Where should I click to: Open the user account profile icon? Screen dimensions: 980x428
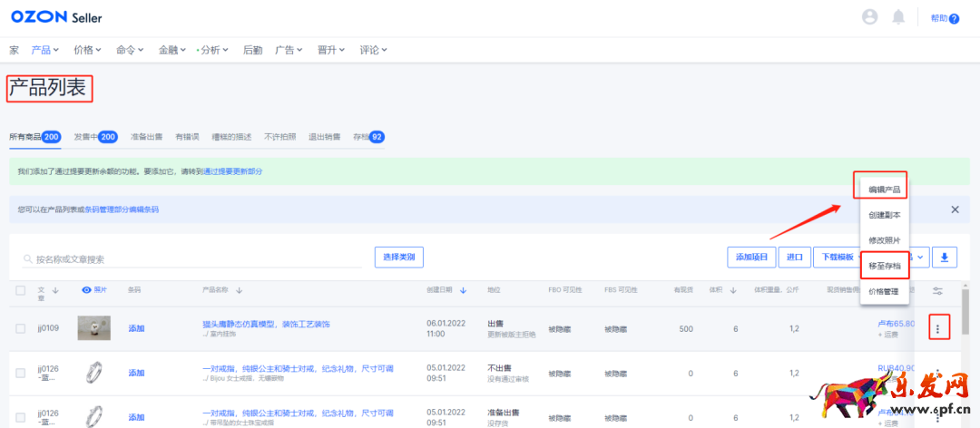pos(870,17)
